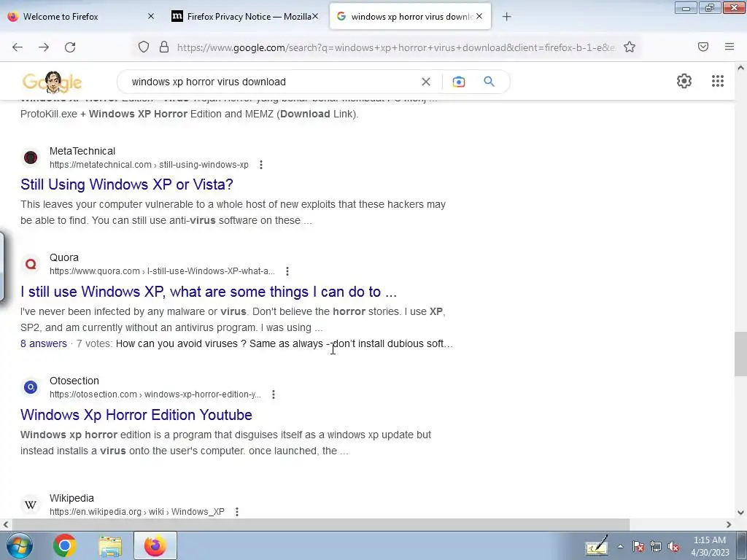
Task: Open Windows Explorer from taskbar
Action: (x=110, y=545)
